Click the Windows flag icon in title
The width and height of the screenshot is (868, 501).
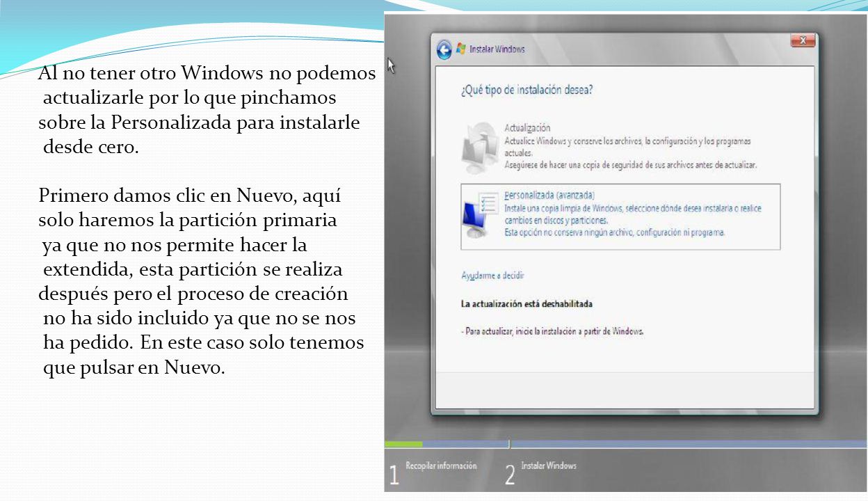[x=460, y=49]
